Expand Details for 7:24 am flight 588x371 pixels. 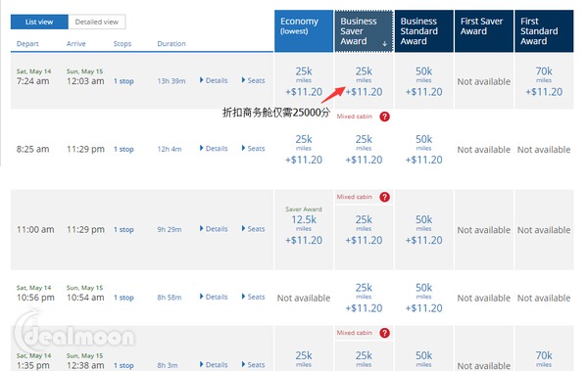(x=214, y=80)
